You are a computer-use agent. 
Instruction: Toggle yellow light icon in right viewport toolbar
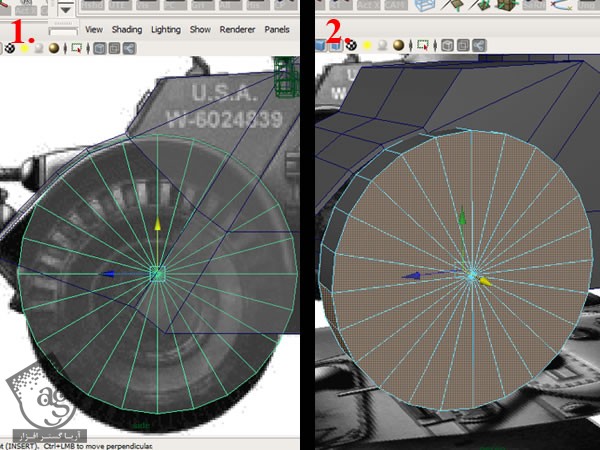point(365,45)
